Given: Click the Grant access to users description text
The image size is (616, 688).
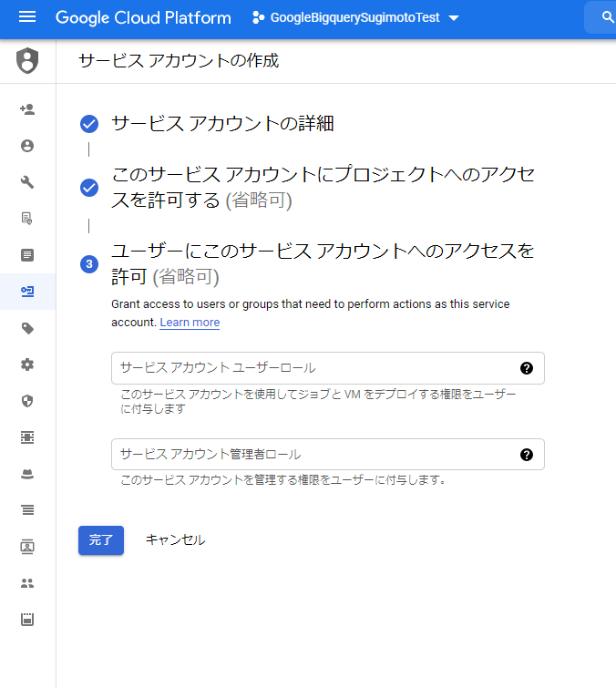Looking at the screenshot, I should (310, 313).
